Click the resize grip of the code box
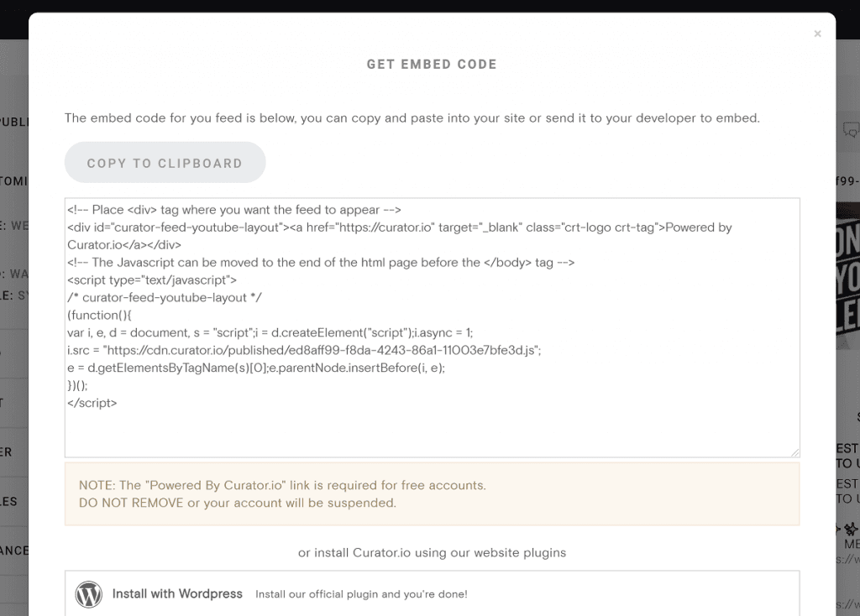 pos(795,451)
